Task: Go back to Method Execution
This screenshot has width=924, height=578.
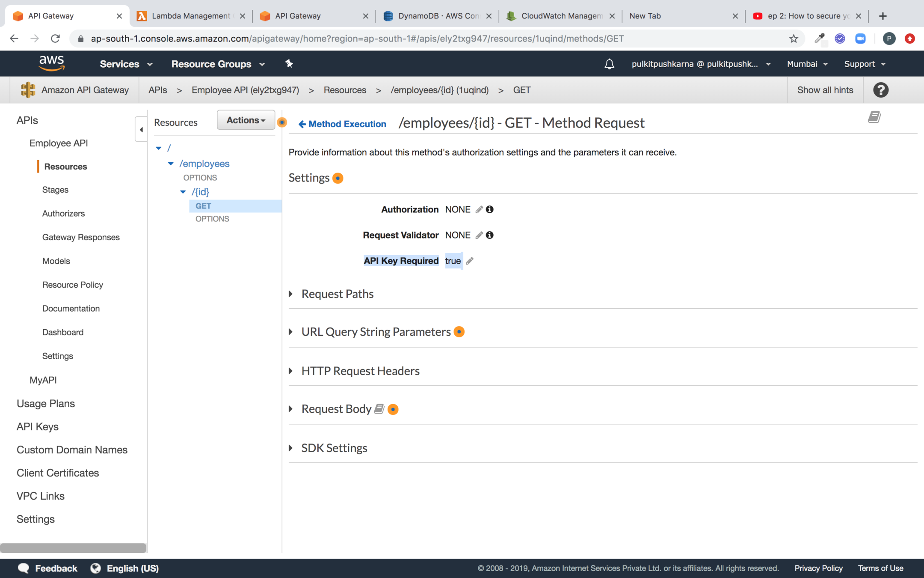Action: [x=342, y=124]
